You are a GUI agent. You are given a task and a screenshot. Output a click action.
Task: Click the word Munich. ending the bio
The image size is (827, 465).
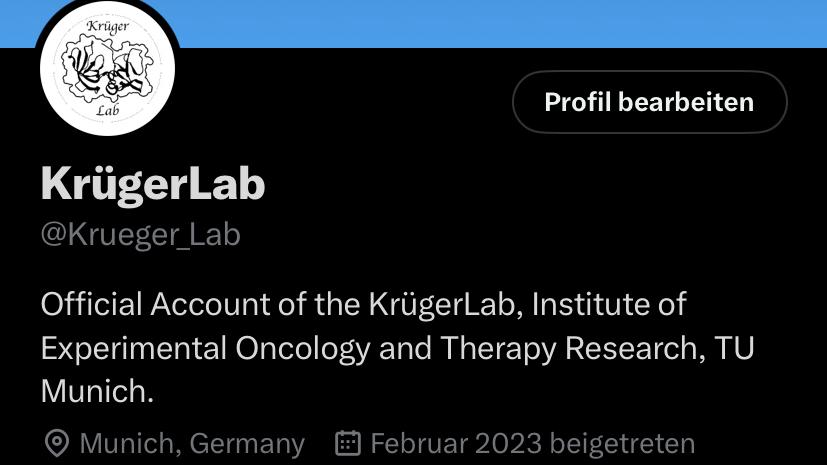pos(97,391)
